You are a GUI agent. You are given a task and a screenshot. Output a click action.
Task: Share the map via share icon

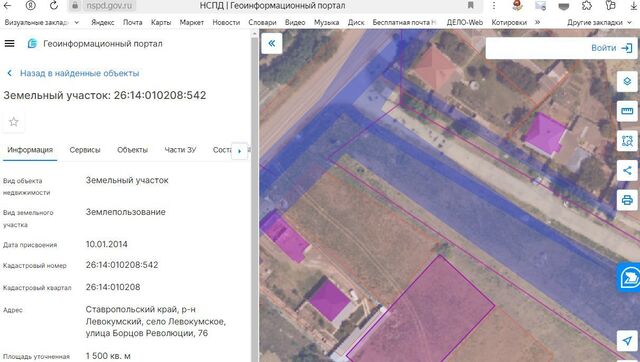coord(627,171)
